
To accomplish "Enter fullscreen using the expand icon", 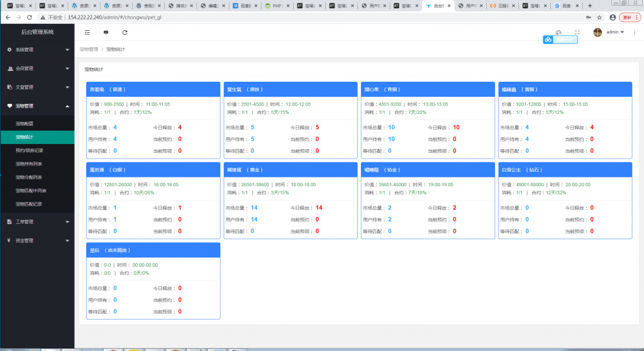I will click(x=577, y=32).
